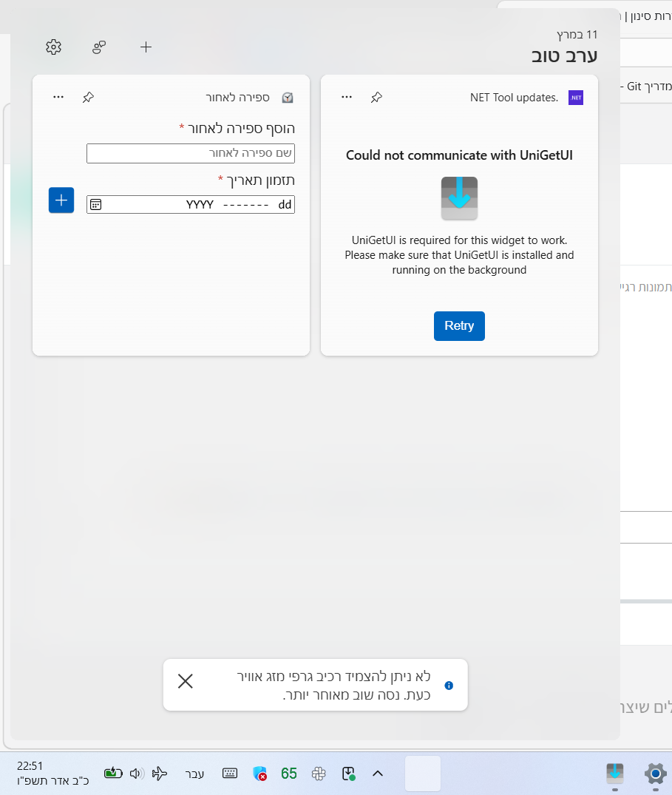Switch input language via עבר indicator

click(194, 774)
